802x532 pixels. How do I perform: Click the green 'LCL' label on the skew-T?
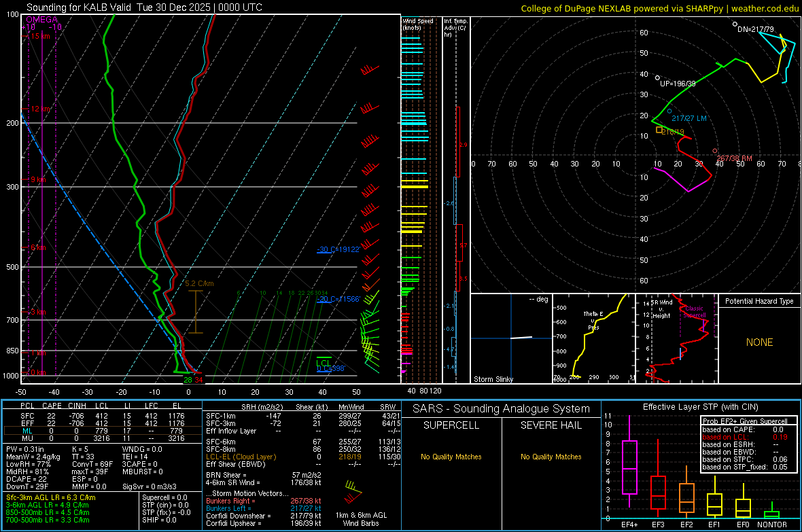[324, 363]
